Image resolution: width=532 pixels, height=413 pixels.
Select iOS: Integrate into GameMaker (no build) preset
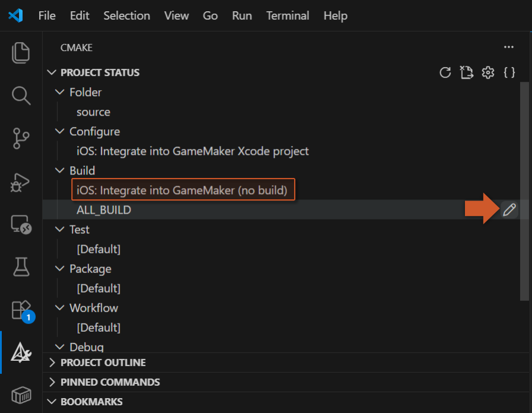[183, 190]
